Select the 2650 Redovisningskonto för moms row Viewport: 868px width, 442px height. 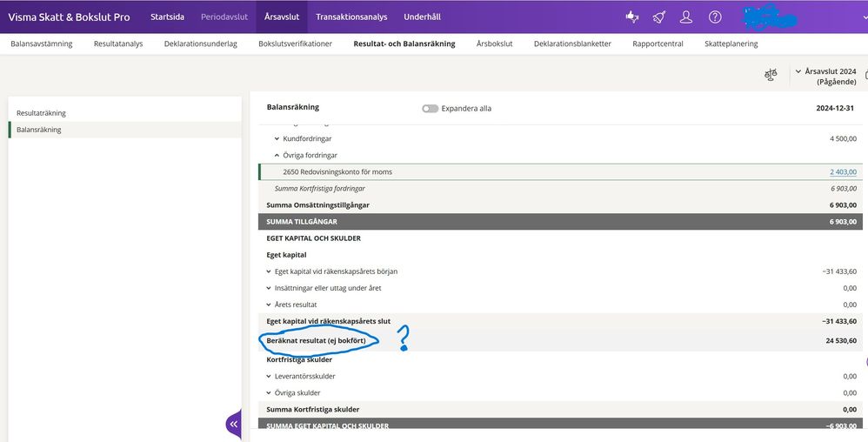point(337,172)
